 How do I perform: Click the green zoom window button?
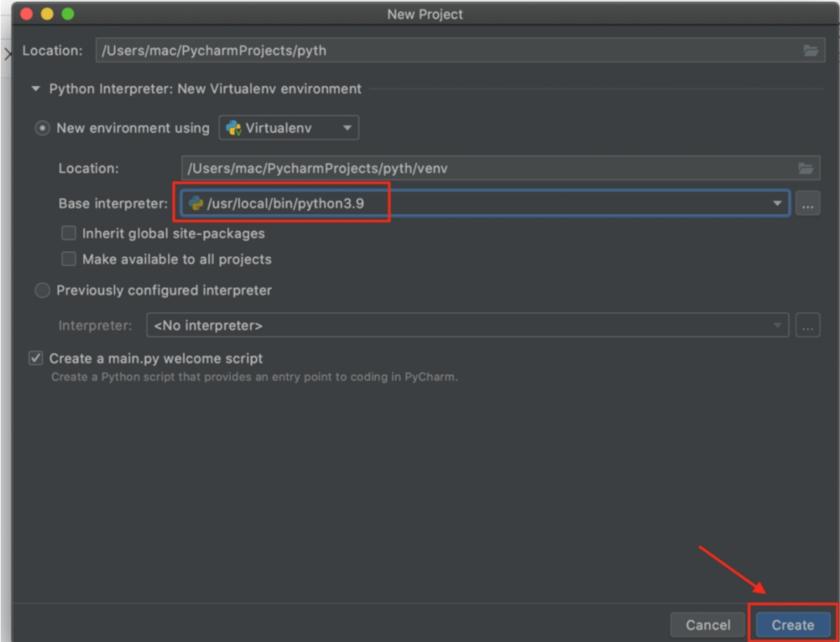[x=68, y=14]
